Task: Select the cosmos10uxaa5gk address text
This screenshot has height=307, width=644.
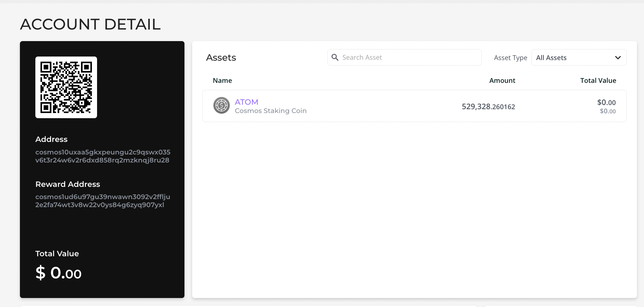Action: (103, 156)
